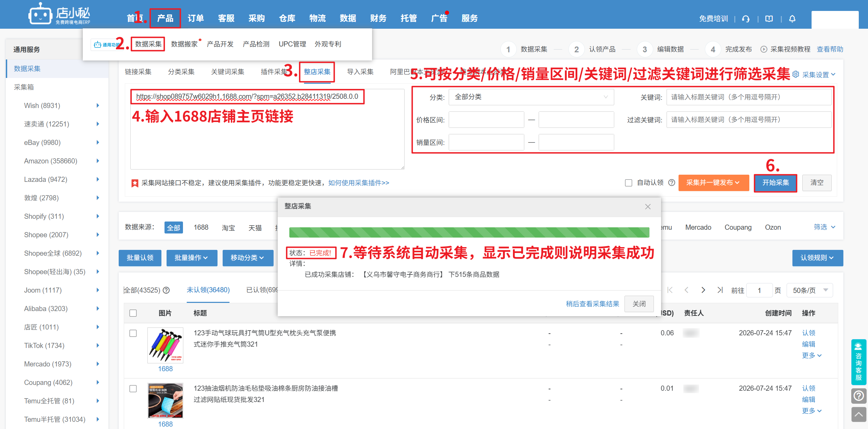Click the red bookmark notice icon
868x429 pixels.
(135, 183)
